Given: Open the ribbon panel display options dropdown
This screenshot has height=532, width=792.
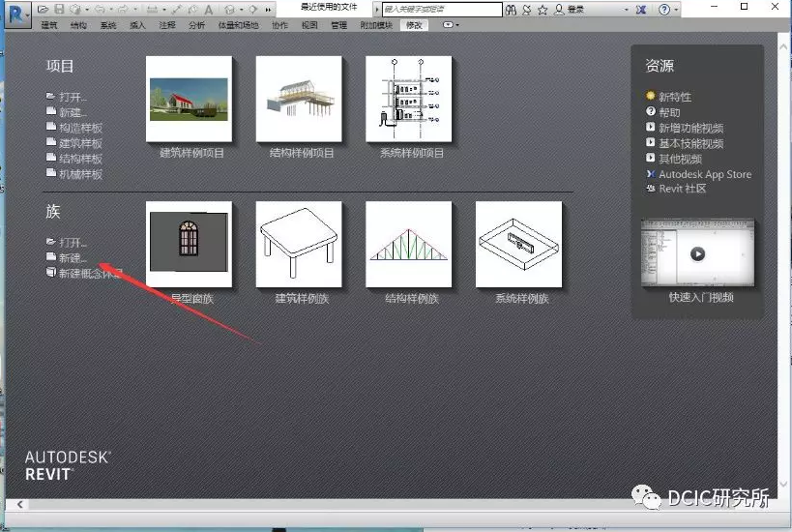Looking at the screenshot, I should pos(451,25).
